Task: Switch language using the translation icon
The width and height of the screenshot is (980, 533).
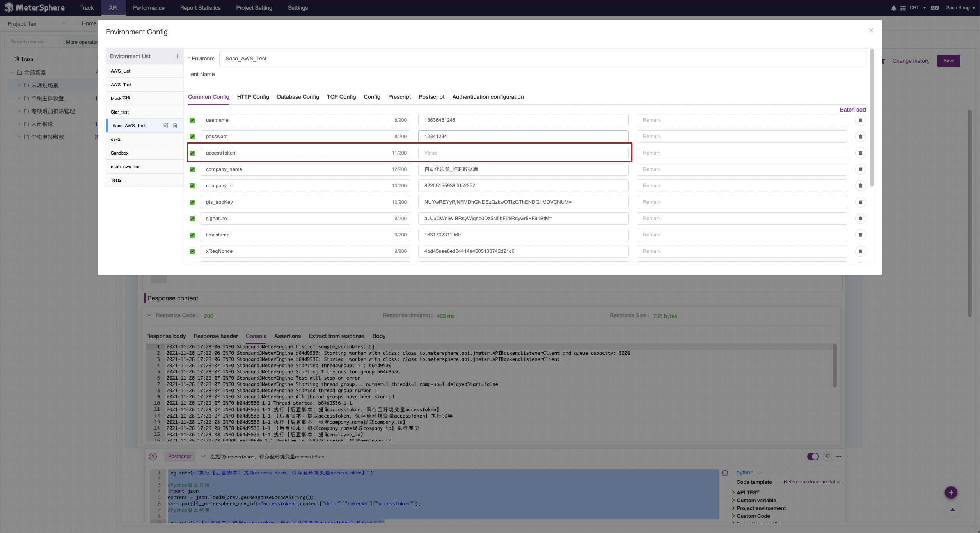Action: (935, 7)
